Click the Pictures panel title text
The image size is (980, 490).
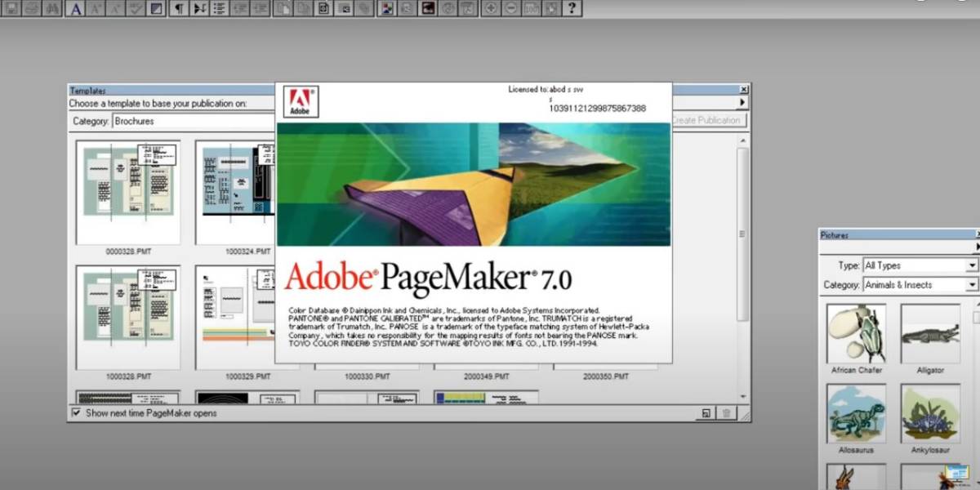pyautogui.click(x=835, y=235)
